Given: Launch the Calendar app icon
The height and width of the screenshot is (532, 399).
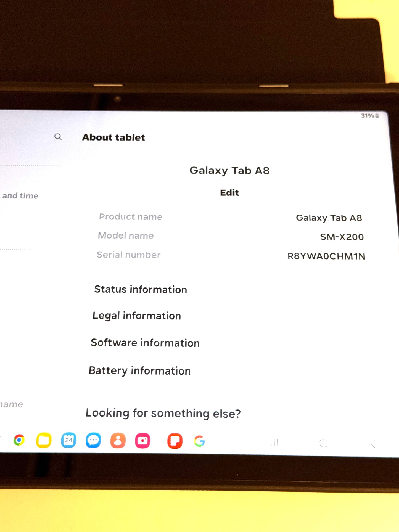Looking at the screenshot, I should pos(68,440).
